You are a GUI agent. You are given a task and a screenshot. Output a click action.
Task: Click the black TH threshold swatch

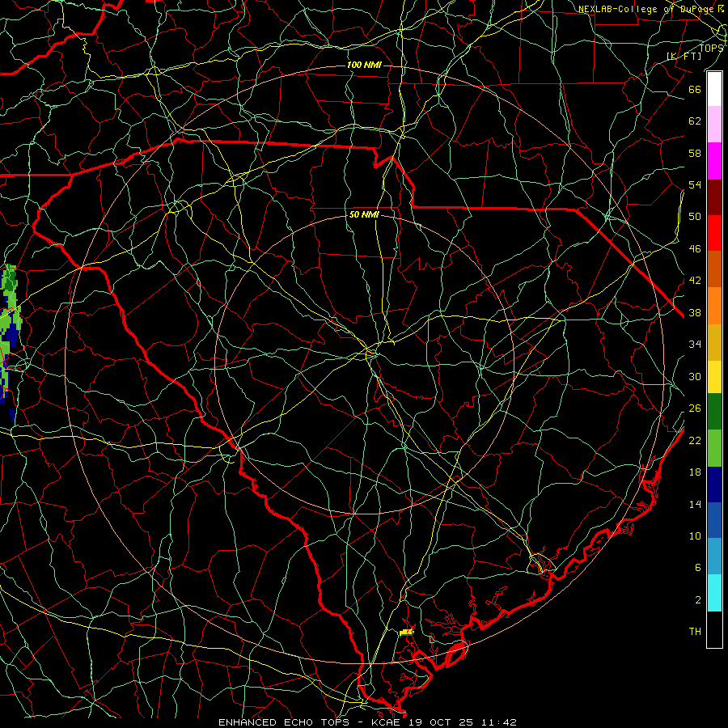[714, 629]
